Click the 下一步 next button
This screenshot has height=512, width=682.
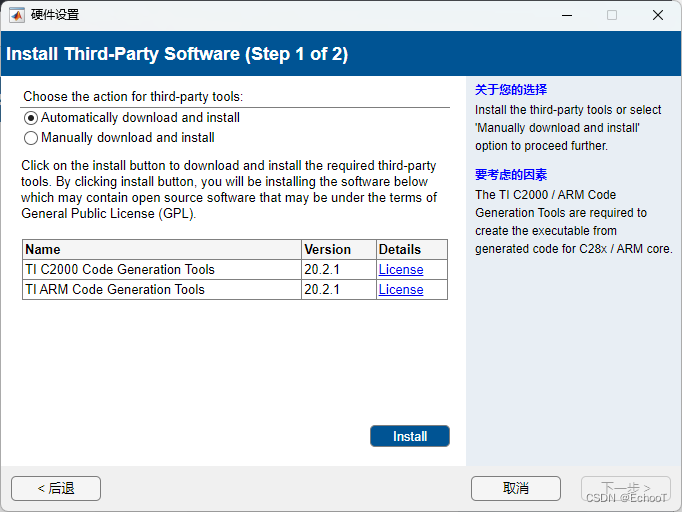pos(626,488)
